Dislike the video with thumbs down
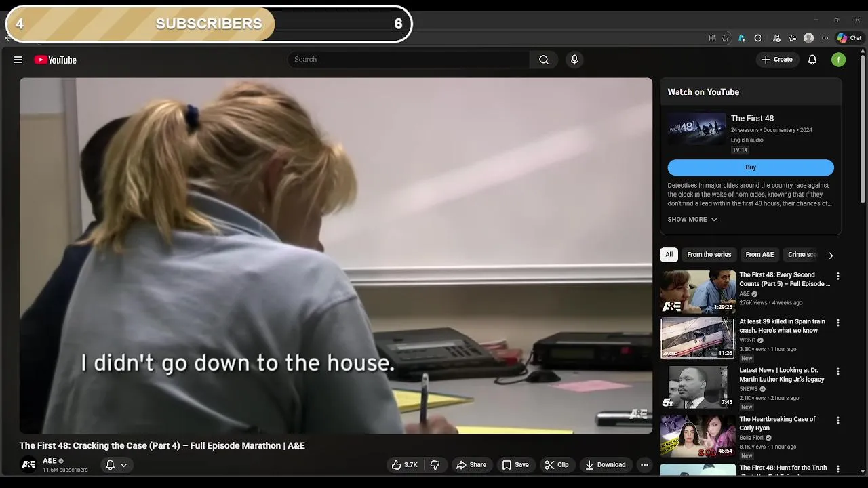Image resolution: width=868 pixels, height=488 pixels. 435,465
